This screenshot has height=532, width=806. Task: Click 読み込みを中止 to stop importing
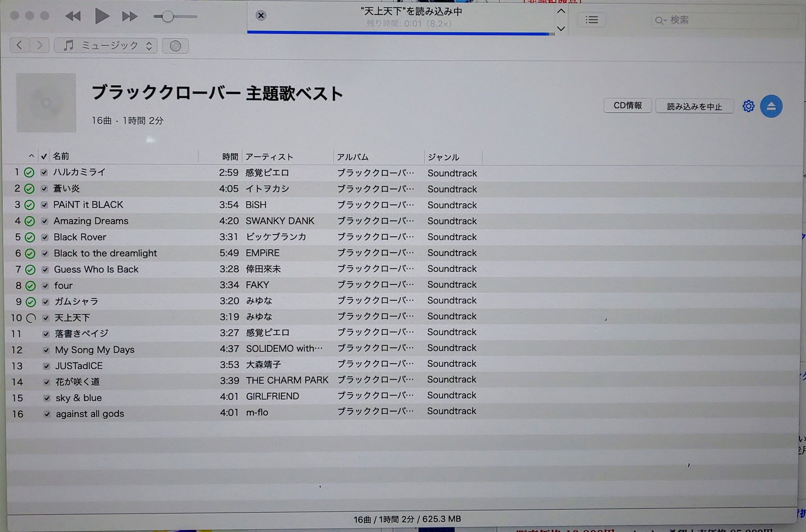tap(695, 106)
